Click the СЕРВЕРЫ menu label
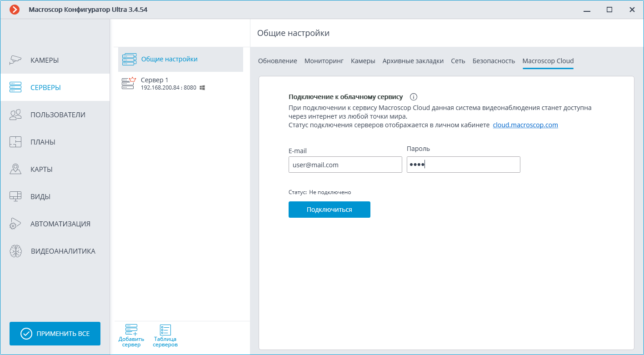The width and height of the screenshot is (644, 355). point(45,87)
